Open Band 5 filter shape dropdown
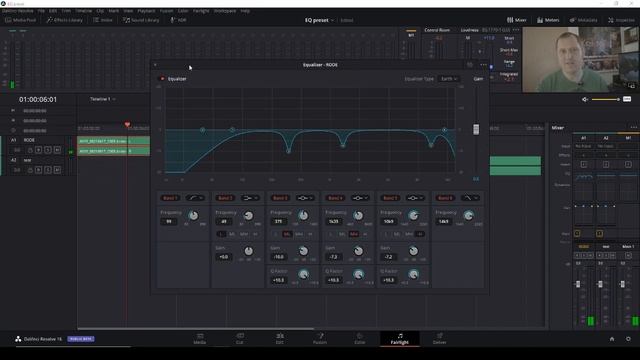Image resolution: width=640 pixels, height=360 pixels. (x=415, y=198)
